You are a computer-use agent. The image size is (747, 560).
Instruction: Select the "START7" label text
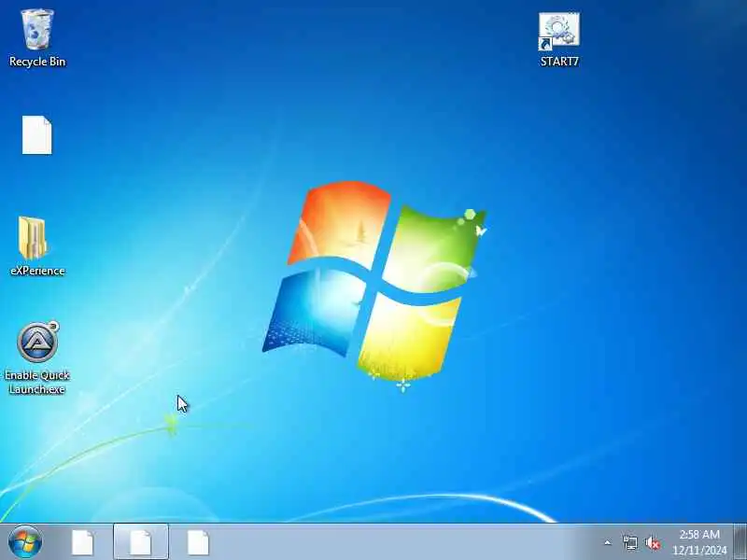(x=559, y=62)
